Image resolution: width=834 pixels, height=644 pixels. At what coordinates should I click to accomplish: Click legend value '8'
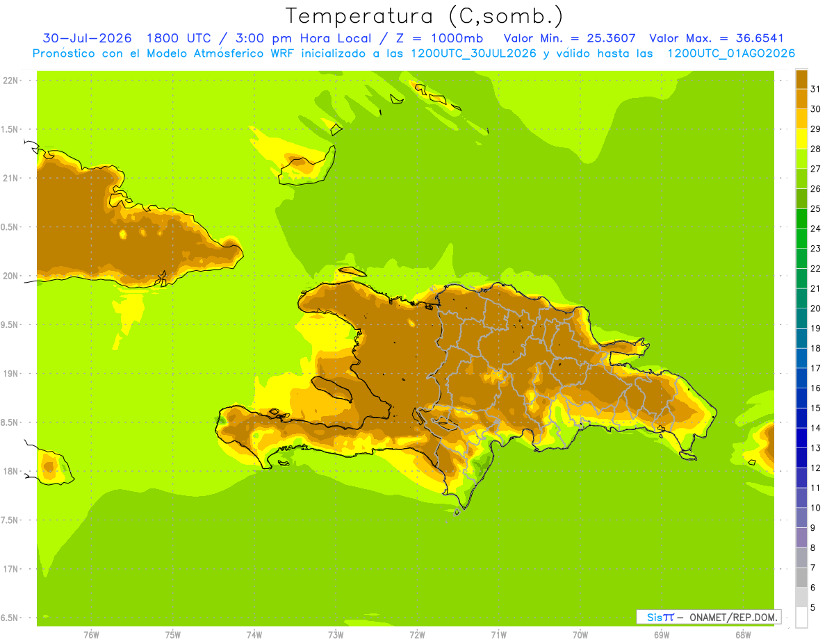point(813,547)
